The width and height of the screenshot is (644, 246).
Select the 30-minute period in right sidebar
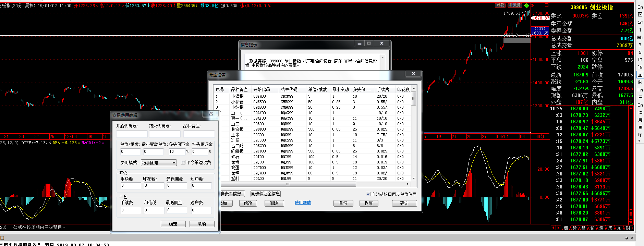[640, 75]
